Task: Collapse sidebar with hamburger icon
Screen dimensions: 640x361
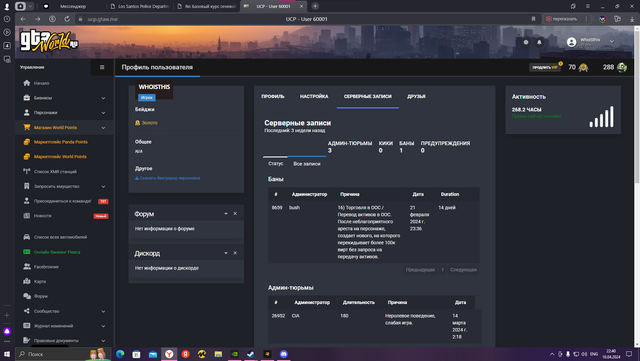Action: [102, 67]
